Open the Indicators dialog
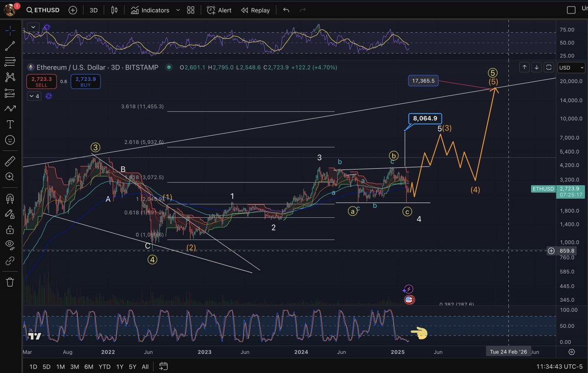588x373 pixels. click(150, 10)
